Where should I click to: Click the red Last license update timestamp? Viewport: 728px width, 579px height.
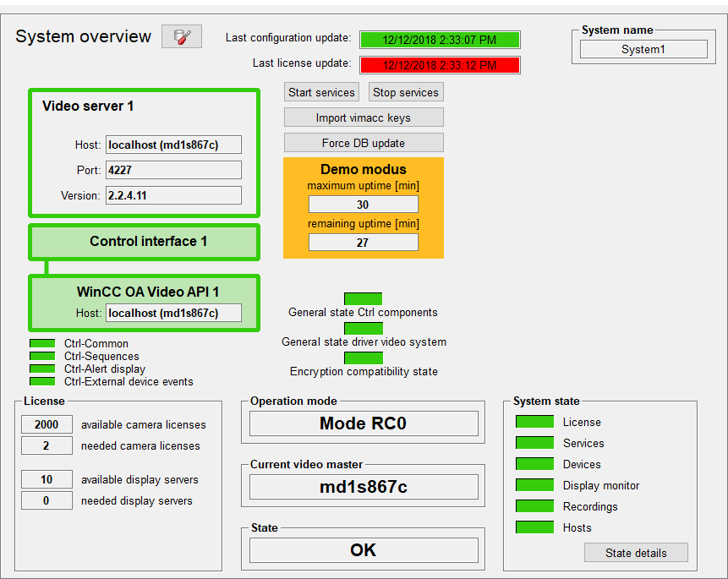tap(440, 64)
